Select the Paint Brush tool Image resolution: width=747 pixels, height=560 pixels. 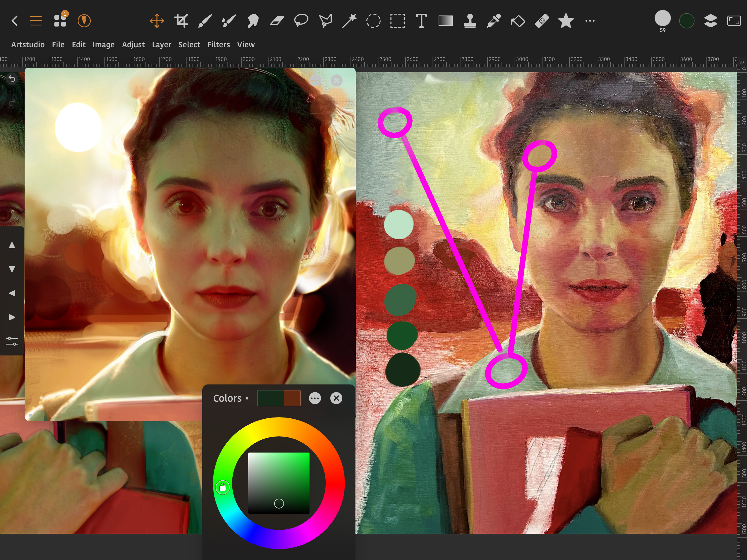[x=205, y=21]
